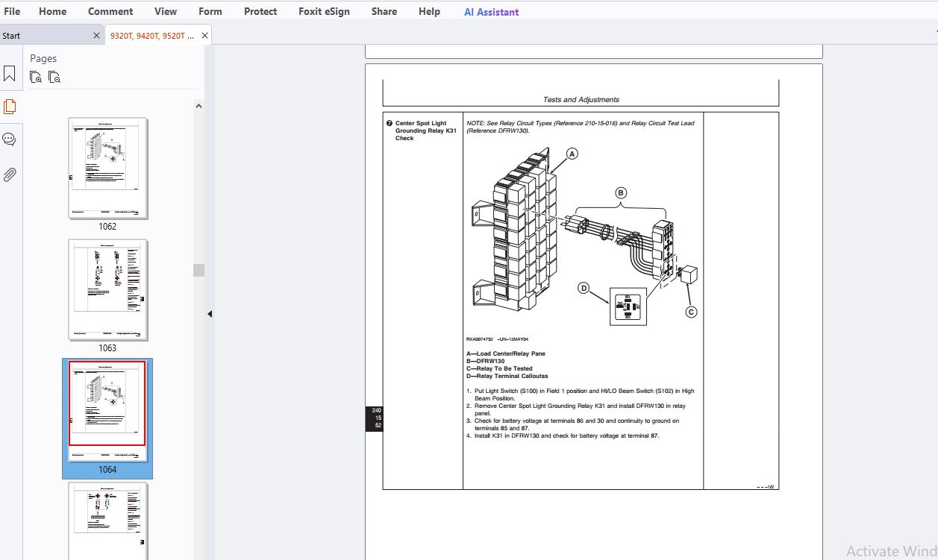Screen dimensions: 938x560
Task: Collapse the navigation panel with arrow
Action: [x=210, y=314]
